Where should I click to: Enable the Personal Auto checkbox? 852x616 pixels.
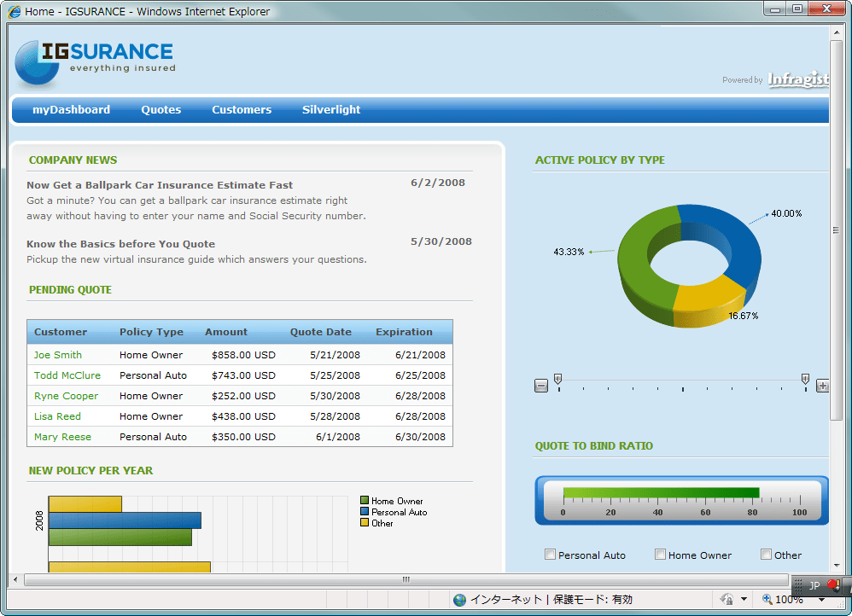coord(551,554)
